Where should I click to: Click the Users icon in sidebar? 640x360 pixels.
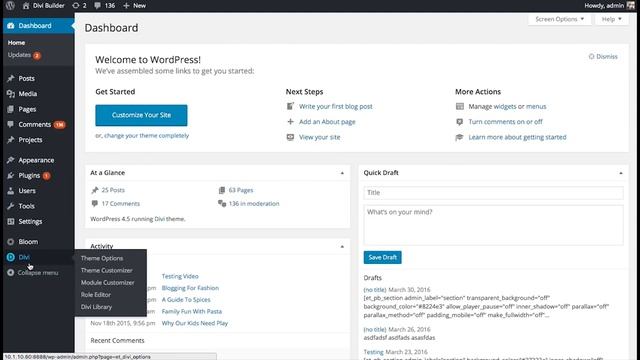(11, 191)
